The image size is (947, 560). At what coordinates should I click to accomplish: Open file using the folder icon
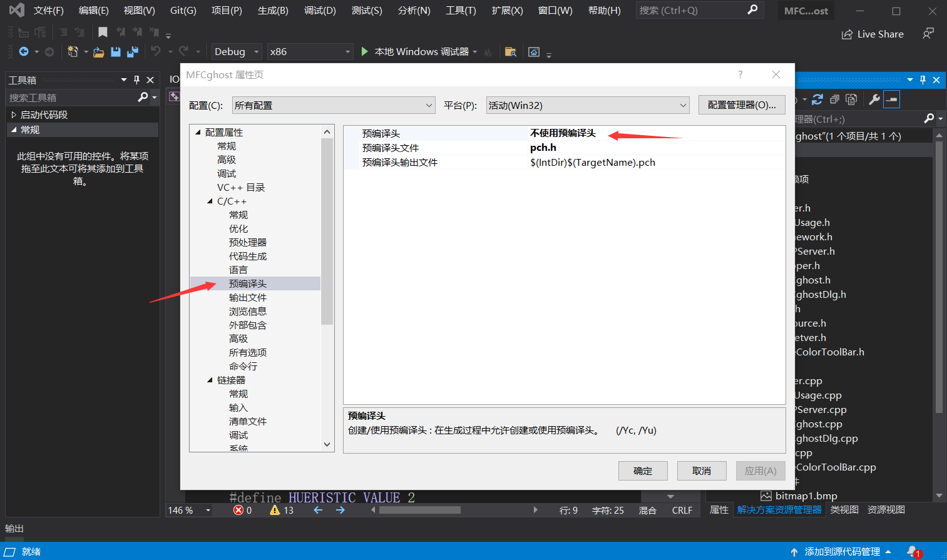coord(98,52)
